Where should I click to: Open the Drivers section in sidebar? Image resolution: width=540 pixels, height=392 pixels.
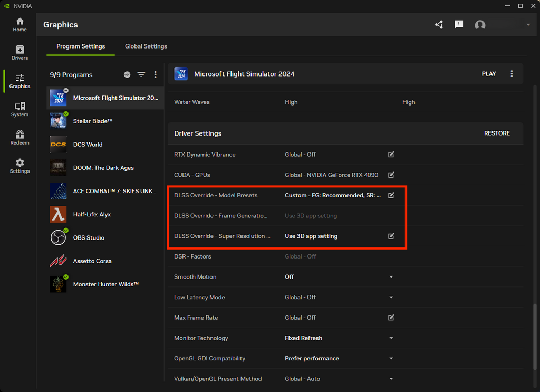[20, 53]
